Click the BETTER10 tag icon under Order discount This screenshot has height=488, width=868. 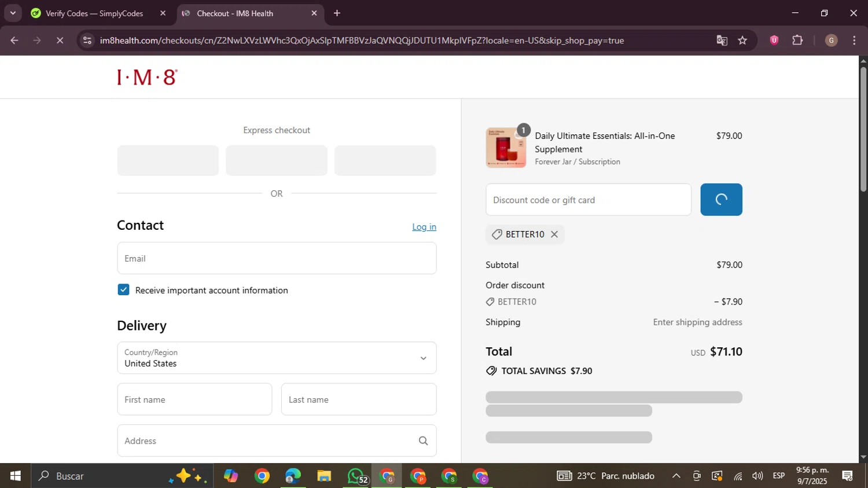490,302
